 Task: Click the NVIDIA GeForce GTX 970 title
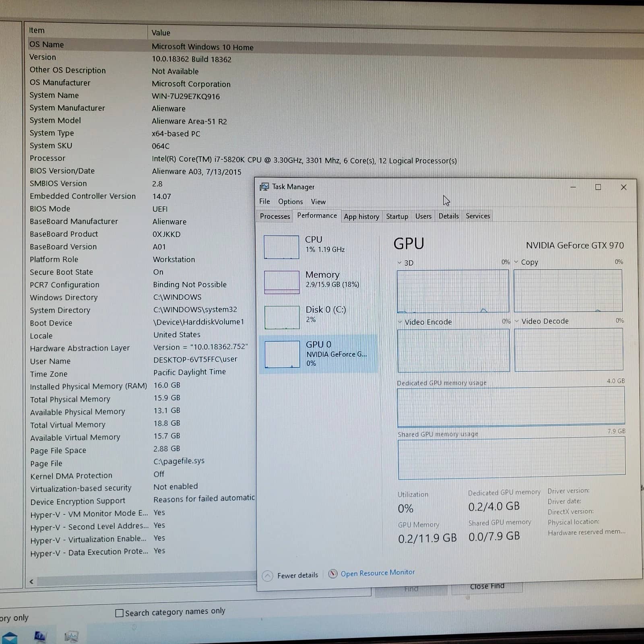(575, 246)
